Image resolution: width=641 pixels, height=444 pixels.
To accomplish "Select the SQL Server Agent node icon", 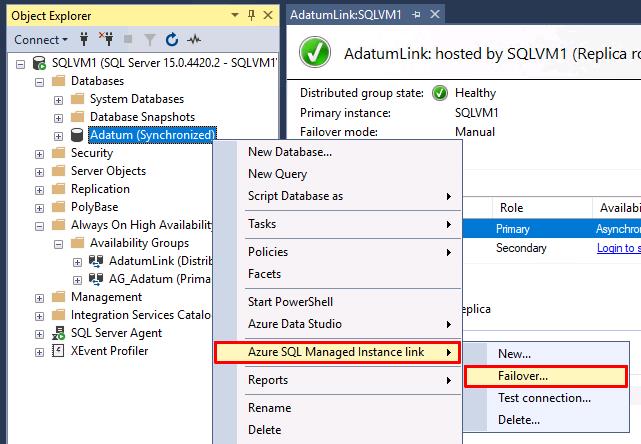I will tap(58, 333).
